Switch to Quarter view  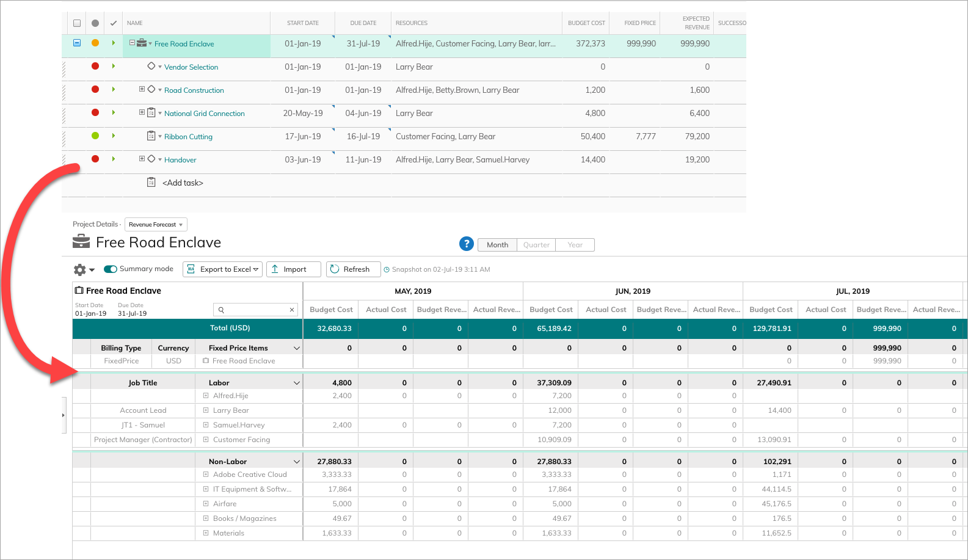536,245
